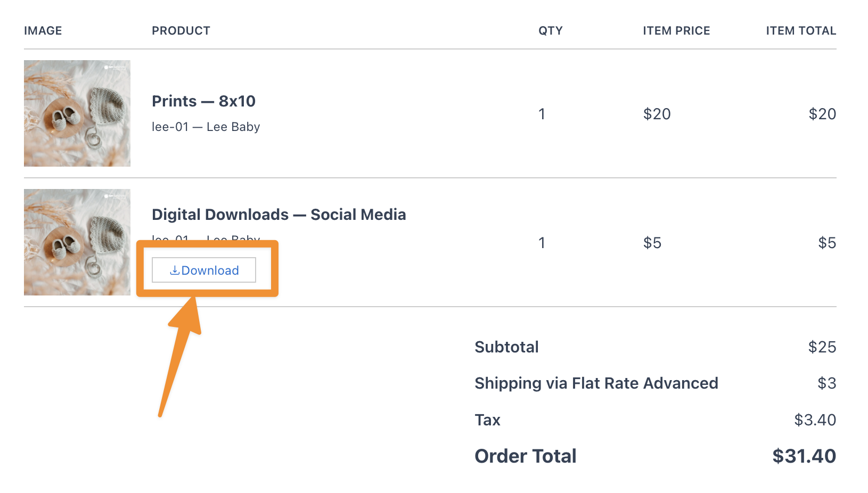868x493 pixels.
Task: Select the lee-01 — Lee Baby label under Prints
Action: click(206, 127)
